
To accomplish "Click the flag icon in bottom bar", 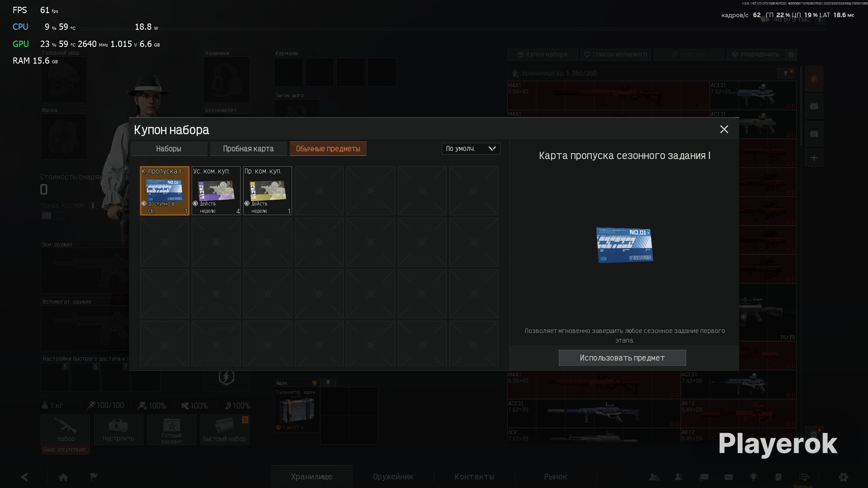I will pyautogui.click(x=93, y=477).
